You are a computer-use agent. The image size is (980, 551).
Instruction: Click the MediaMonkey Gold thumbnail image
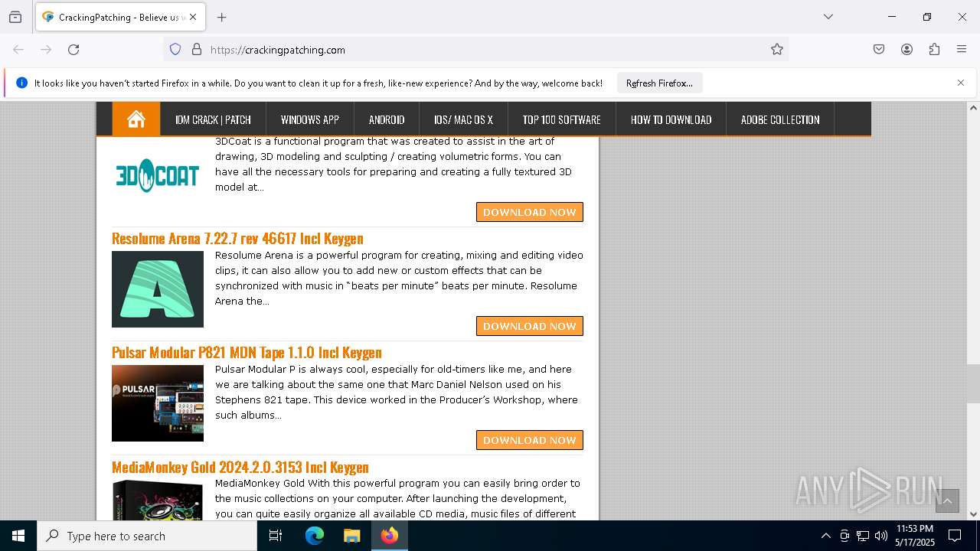tap(158, 500)
